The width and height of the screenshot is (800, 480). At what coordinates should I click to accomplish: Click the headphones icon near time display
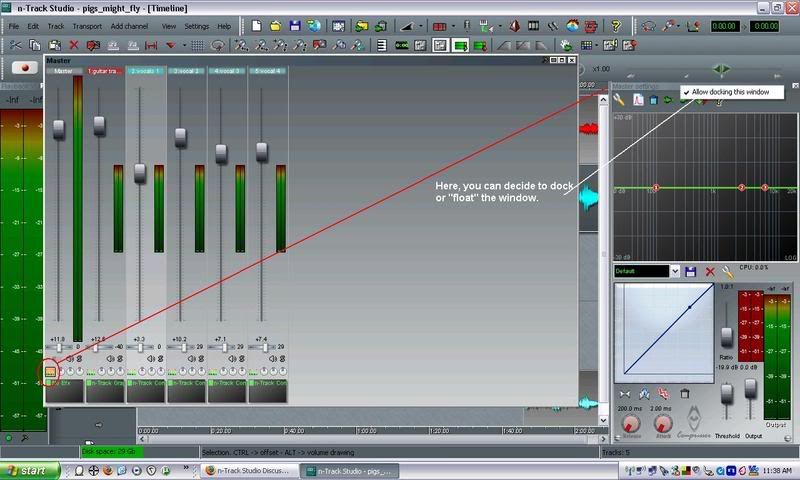(x=648, y=26)
